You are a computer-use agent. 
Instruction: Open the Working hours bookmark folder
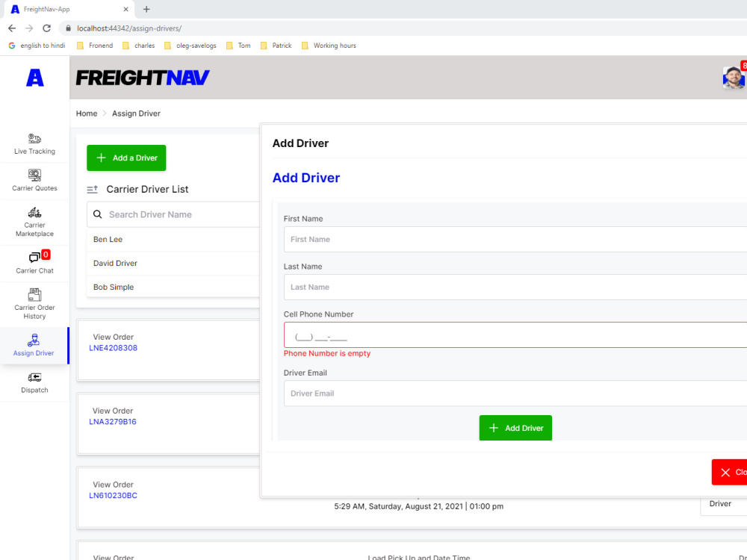[x=329, y=46]
